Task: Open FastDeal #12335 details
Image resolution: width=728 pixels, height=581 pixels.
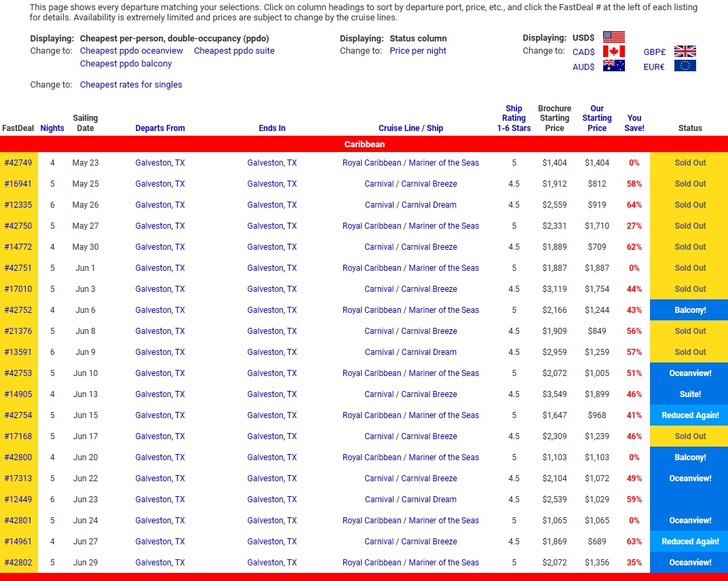Action: pos(18,205)
